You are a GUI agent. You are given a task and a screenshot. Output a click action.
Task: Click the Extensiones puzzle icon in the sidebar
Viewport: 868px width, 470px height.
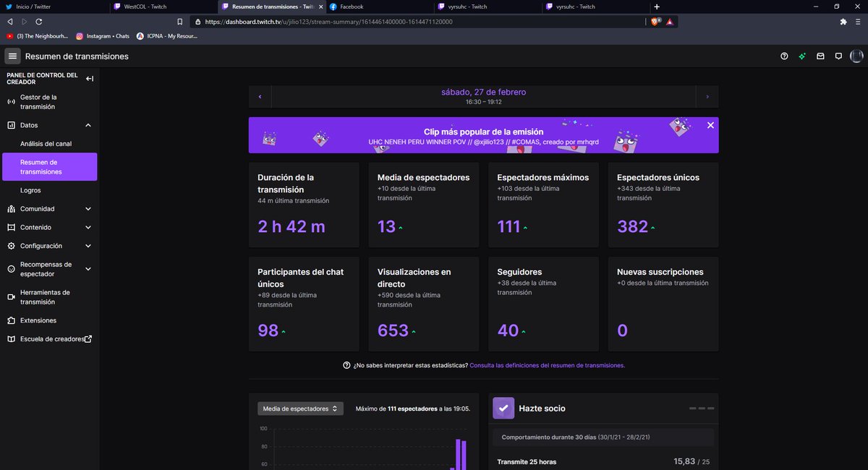coord(12,320)
